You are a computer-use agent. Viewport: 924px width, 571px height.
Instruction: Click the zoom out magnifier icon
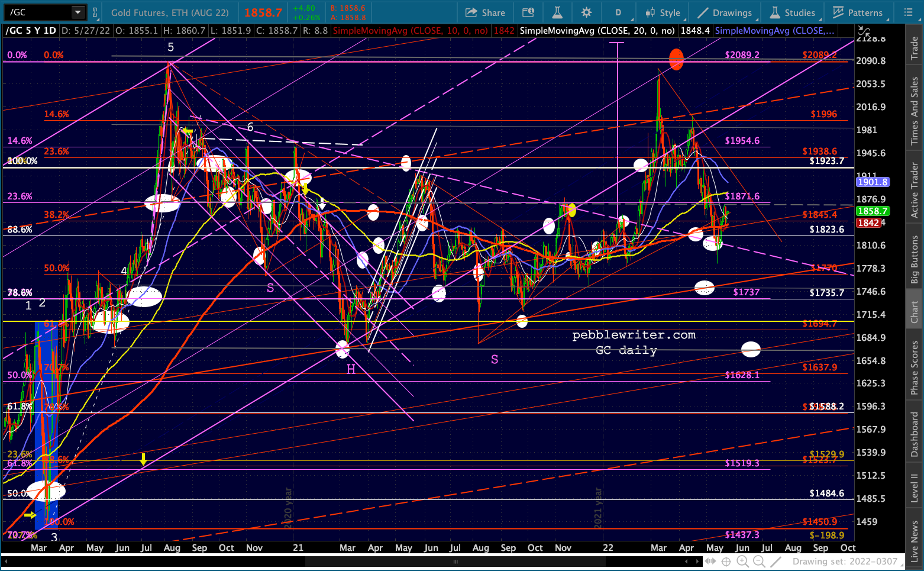[759, 562]
